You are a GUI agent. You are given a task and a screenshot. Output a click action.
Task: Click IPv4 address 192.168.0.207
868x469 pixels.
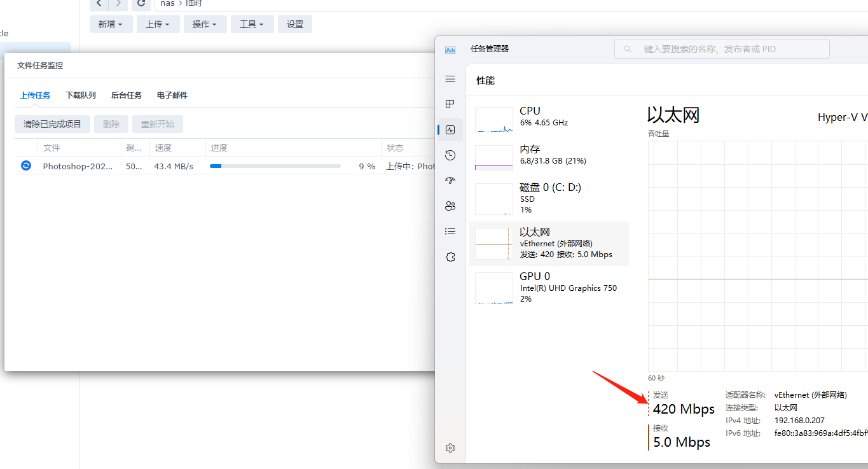[801, 421]
